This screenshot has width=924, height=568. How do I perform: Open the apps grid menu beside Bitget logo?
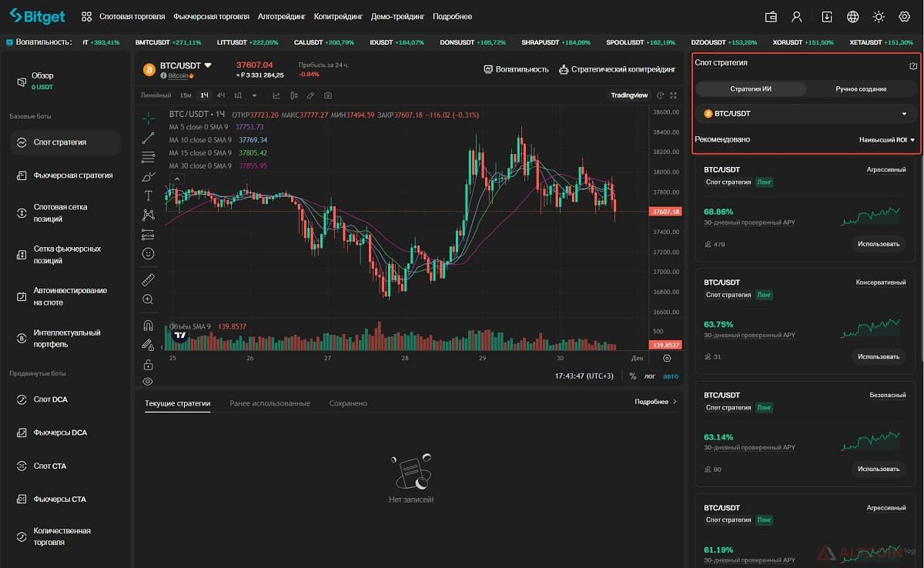tap(86, 16)
